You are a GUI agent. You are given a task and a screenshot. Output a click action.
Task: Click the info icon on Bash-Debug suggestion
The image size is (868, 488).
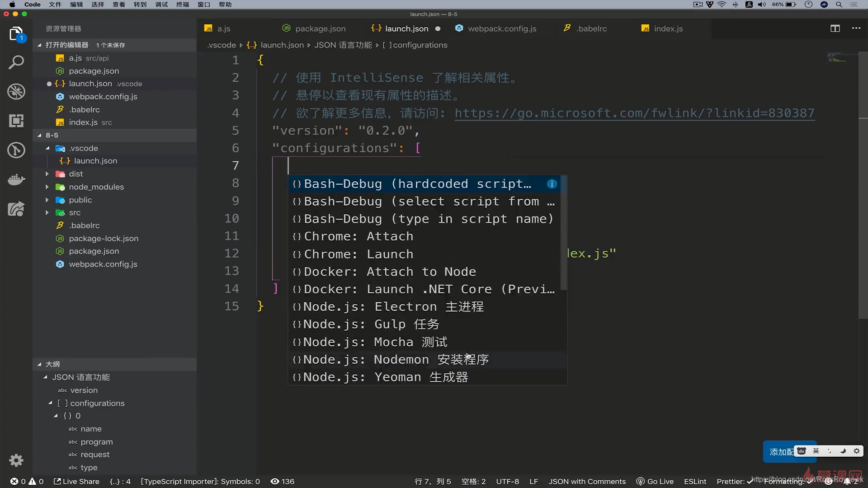click(x=552, y=184)
